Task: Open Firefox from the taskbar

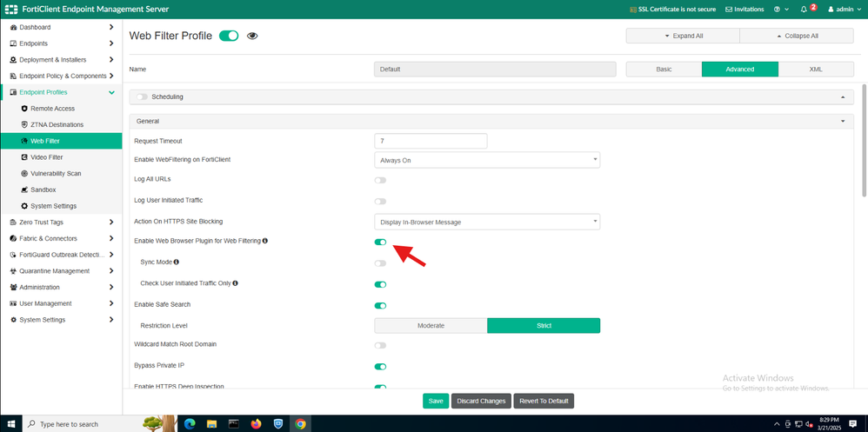Action: pos(256,423)
